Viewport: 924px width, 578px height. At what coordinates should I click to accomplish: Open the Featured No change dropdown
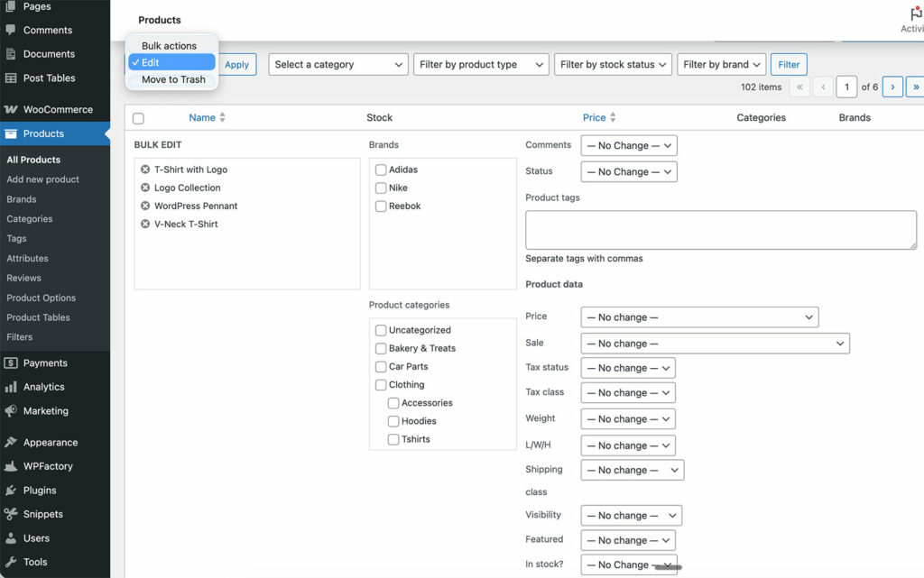pos(628,540)
